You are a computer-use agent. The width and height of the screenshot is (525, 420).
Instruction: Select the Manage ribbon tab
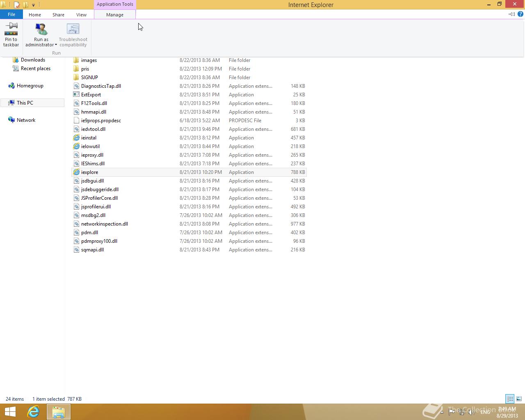tap(115, 15)
